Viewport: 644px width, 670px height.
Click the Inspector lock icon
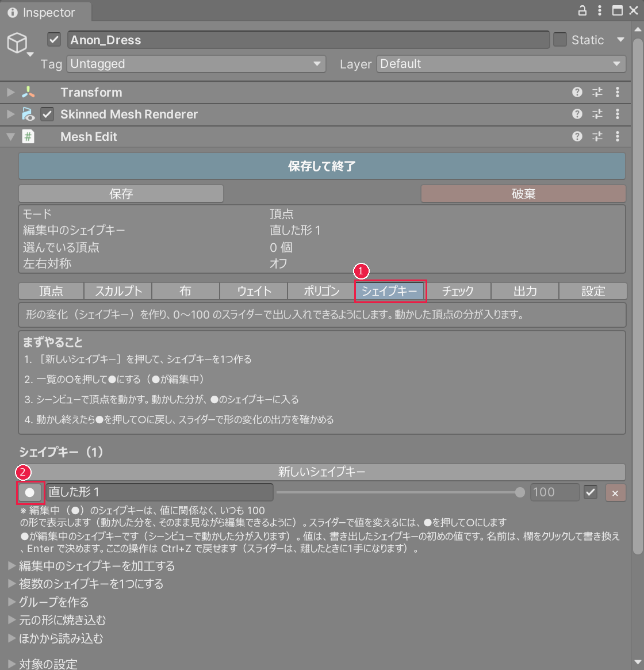(x=582, y=11)
